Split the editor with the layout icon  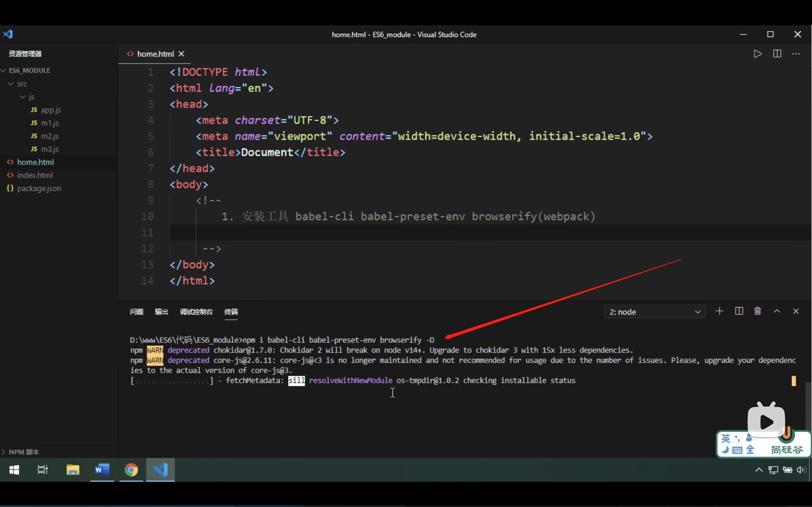777,54
